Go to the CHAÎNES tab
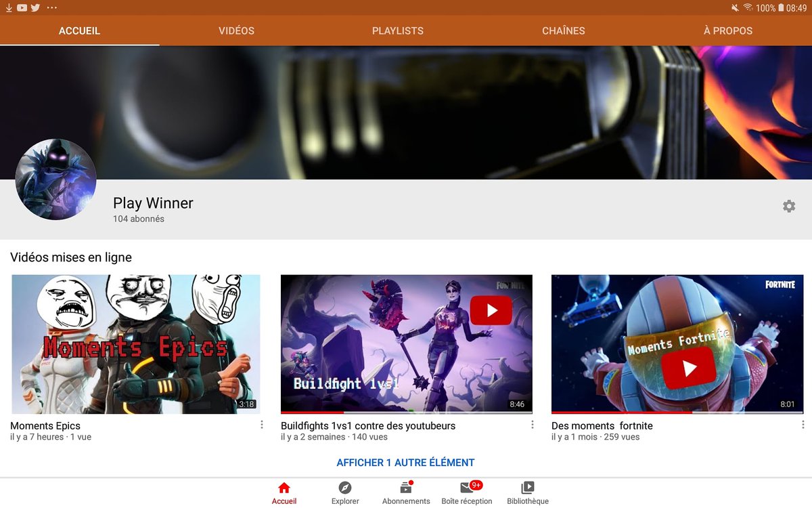Viewport: 812px width, 508px height. (x=564, y=30)
